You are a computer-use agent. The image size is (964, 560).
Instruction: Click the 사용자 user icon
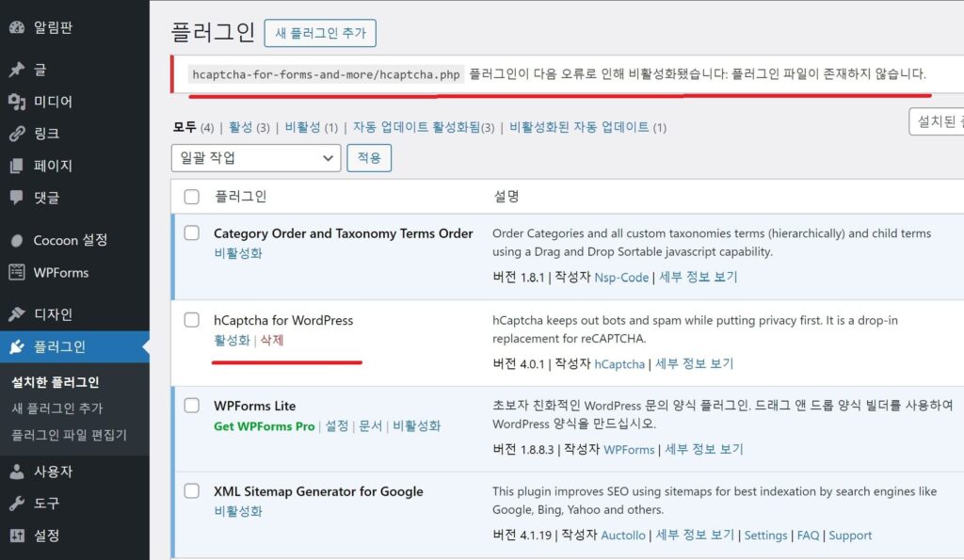coord(17,472)
